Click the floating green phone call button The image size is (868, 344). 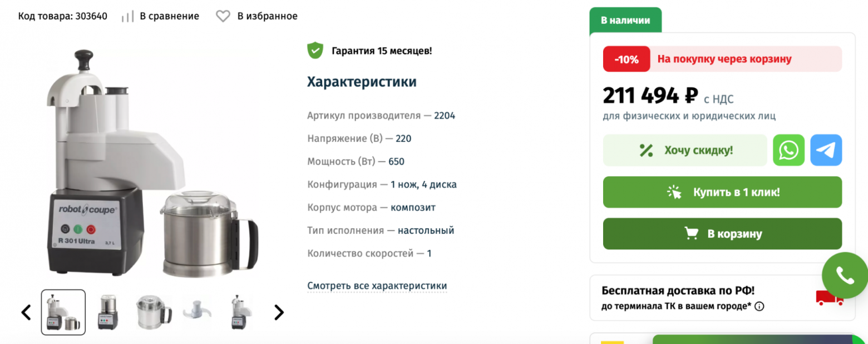click(x=845, y=275)
